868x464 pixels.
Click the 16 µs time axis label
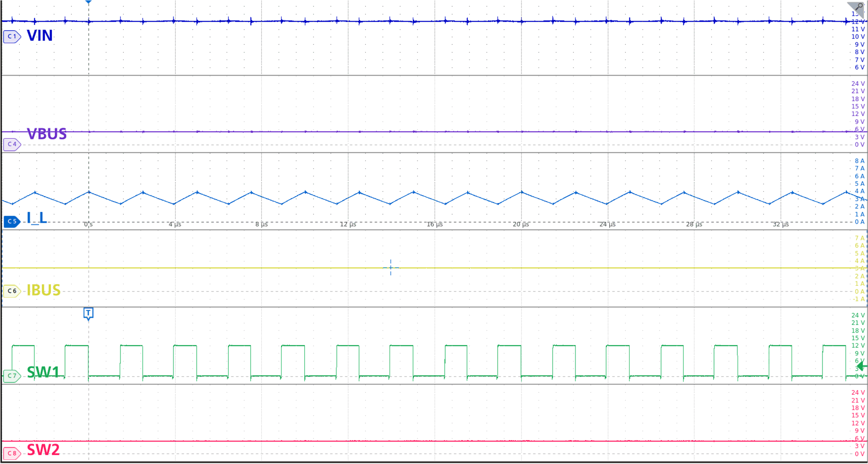[435, 225]
